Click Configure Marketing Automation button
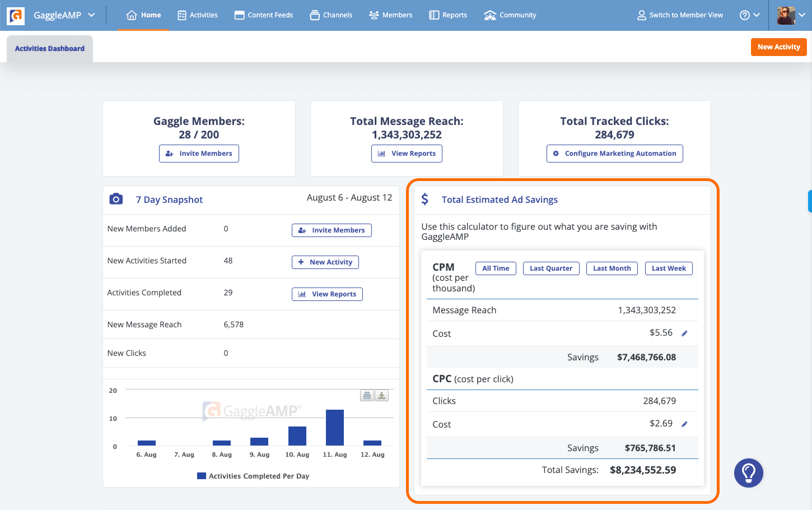Viewport: 812px width, 510px height. (x=615, y=154)
